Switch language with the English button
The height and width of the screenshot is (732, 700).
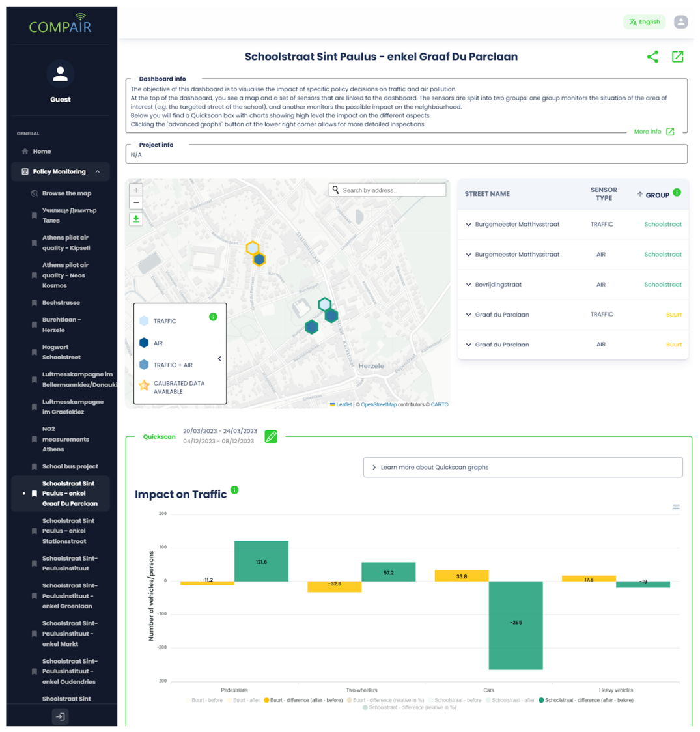(645, 22)
